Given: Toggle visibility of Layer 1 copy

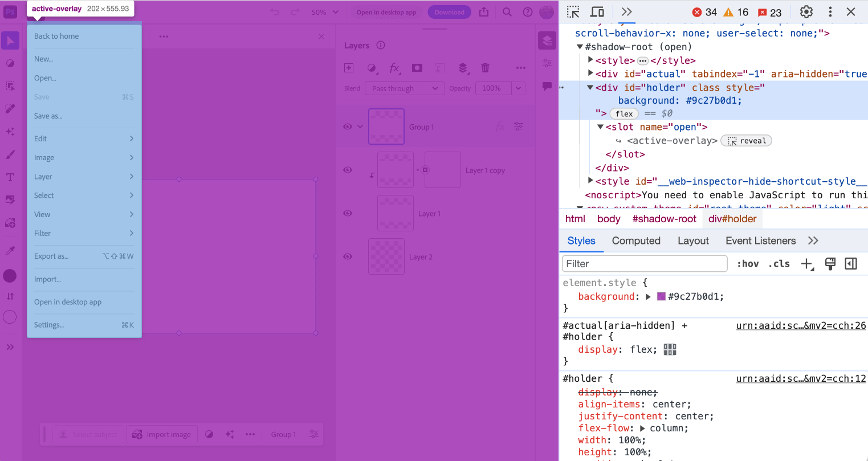Looking at the screenshot, I should [x=348, y=170].
